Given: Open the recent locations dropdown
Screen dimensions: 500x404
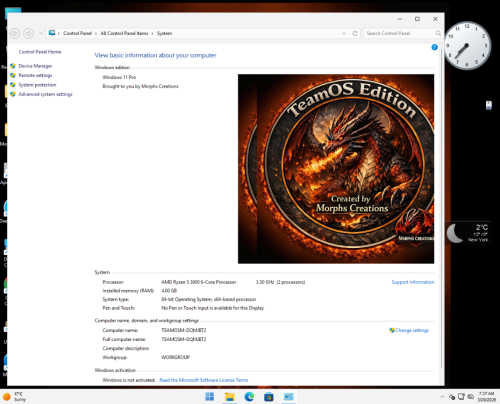Looking at the screenshot, I should click(x=41, y=33).
